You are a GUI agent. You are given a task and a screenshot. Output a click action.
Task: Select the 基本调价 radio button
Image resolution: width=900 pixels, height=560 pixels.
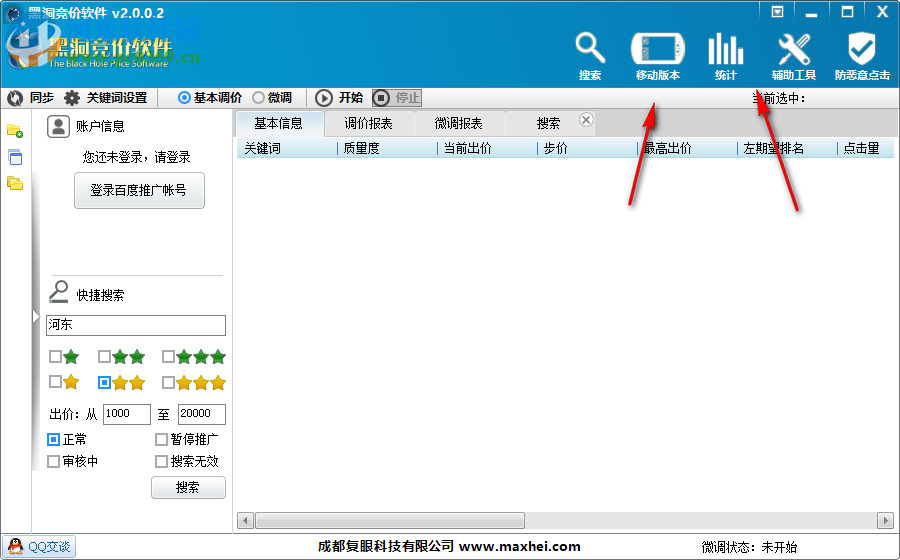pos(184,98)
